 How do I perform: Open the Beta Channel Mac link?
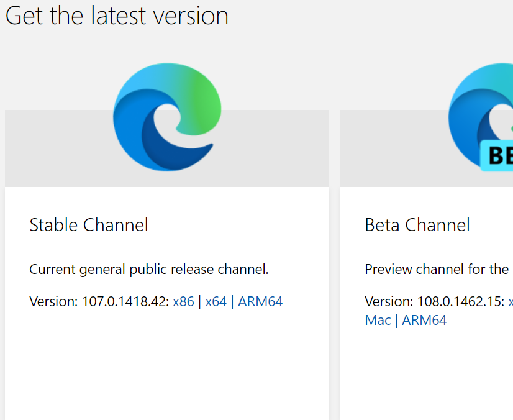pos(378,321)
